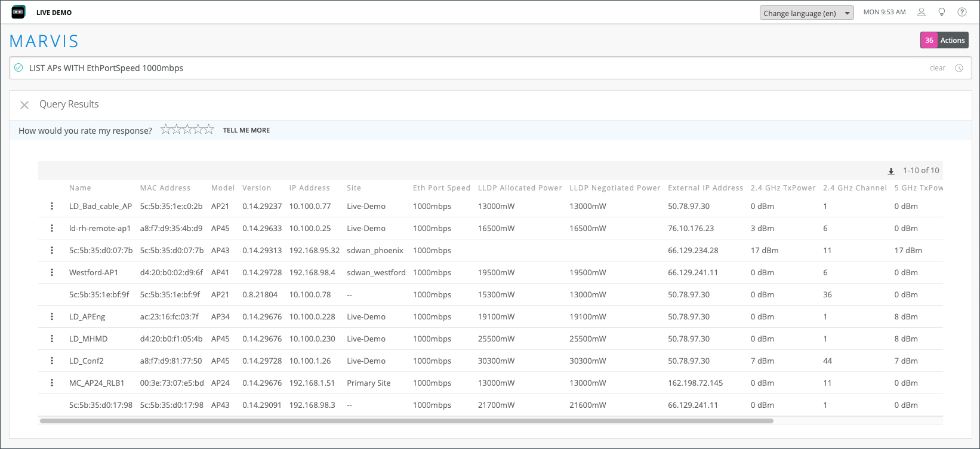Close the Query Results panel
The height and width of the screenshot is (449, 980).
coord(24,105)
